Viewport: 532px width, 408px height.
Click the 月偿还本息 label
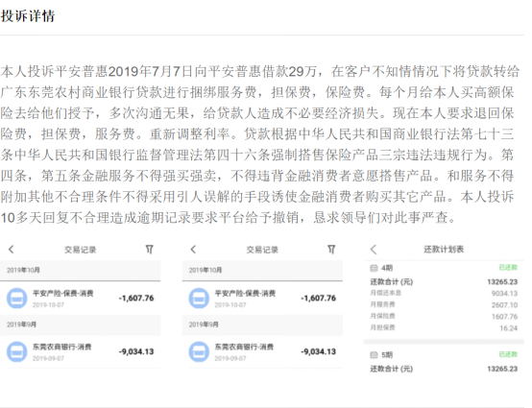[x=386, y=293]
